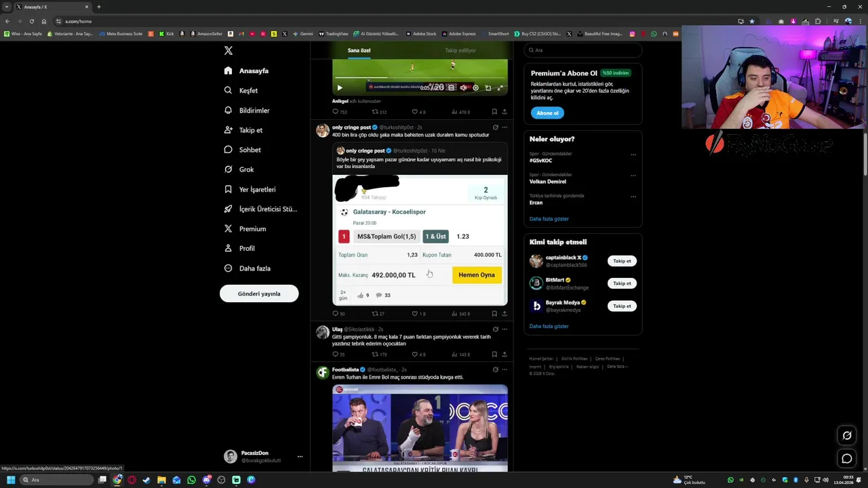Bookmark the Ulaş post
868x488 pixels.
click(x=494, y=354)
